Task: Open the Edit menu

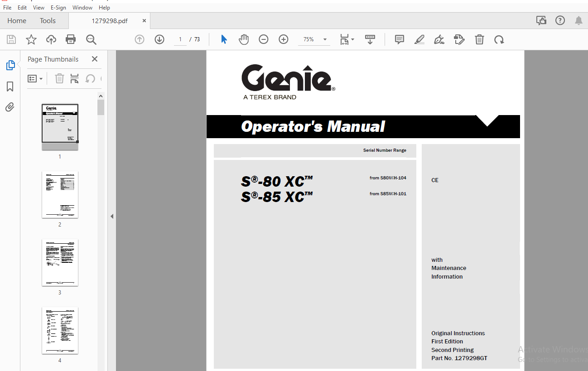Action: coord(22,8)
